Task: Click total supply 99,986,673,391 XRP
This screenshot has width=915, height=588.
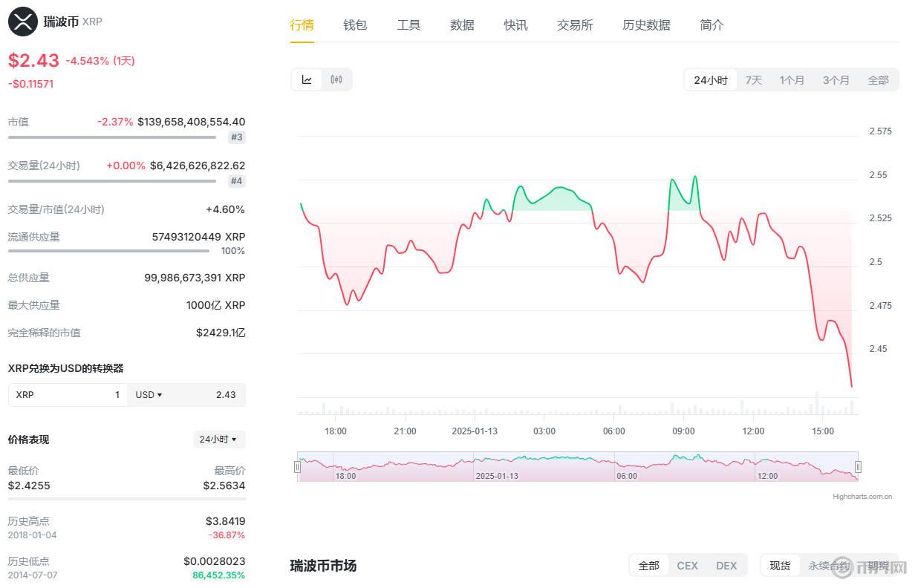Action: pyautogui.click(x=195, y=278)
